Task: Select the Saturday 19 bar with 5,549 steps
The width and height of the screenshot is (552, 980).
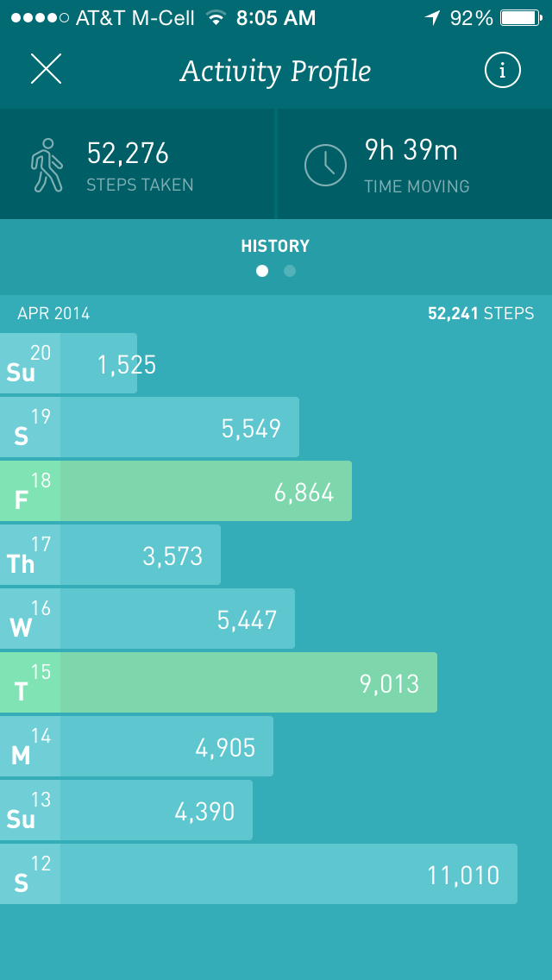Action: (149, 428)
